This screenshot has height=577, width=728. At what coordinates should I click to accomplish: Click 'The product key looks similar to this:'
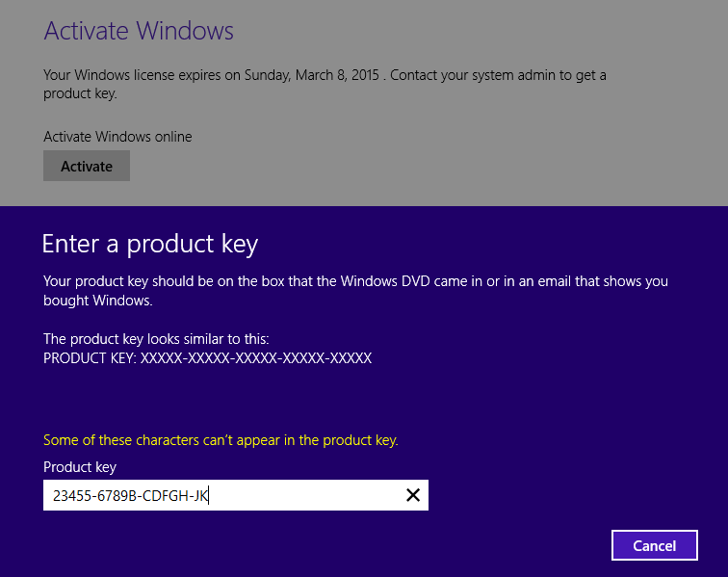tap(156, 339)
